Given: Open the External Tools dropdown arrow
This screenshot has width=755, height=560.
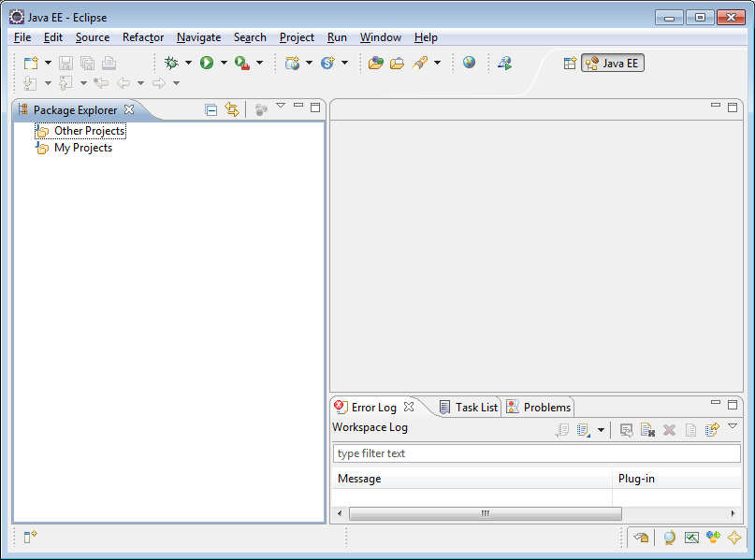Looking at the screenshot, I should 259,63.
